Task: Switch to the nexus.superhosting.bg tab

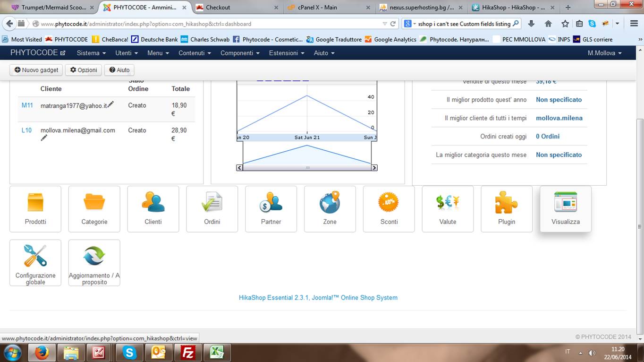Action: (420, 7)
